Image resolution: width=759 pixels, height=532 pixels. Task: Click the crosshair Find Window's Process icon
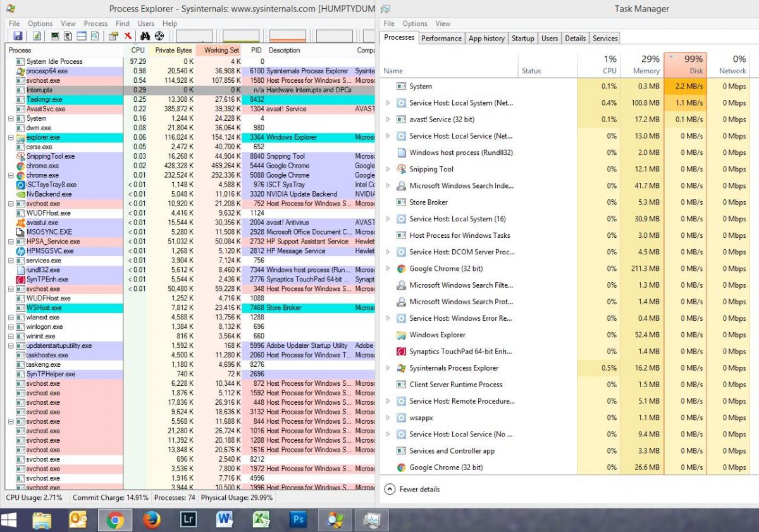point(159,36)
